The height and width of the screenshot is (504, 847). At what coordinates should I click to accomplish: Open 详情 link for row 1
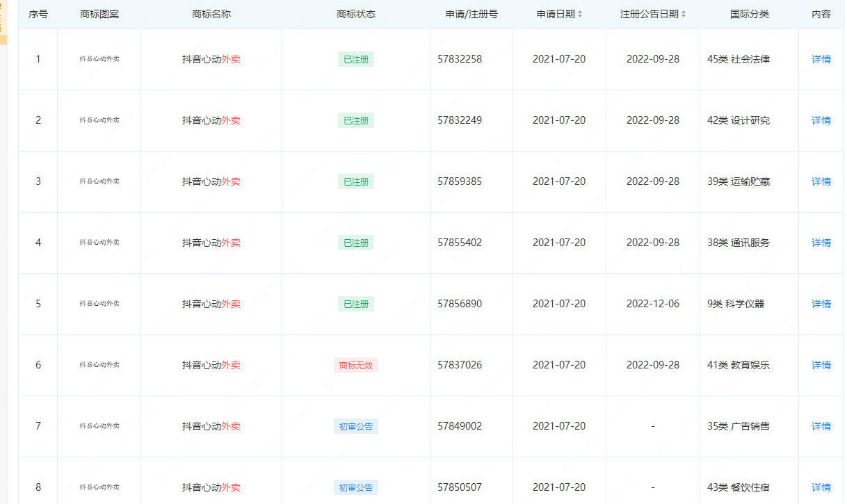[821, 59]
